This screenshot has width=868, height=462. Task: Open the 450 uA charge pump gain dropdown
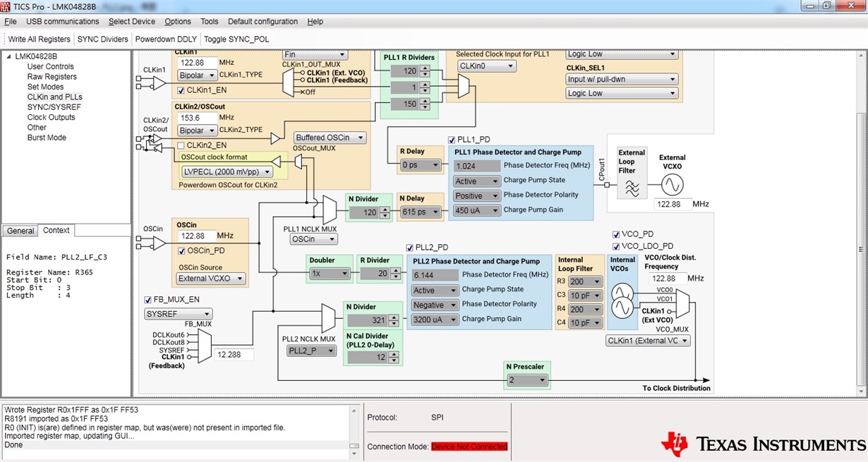tap(476, 210)
